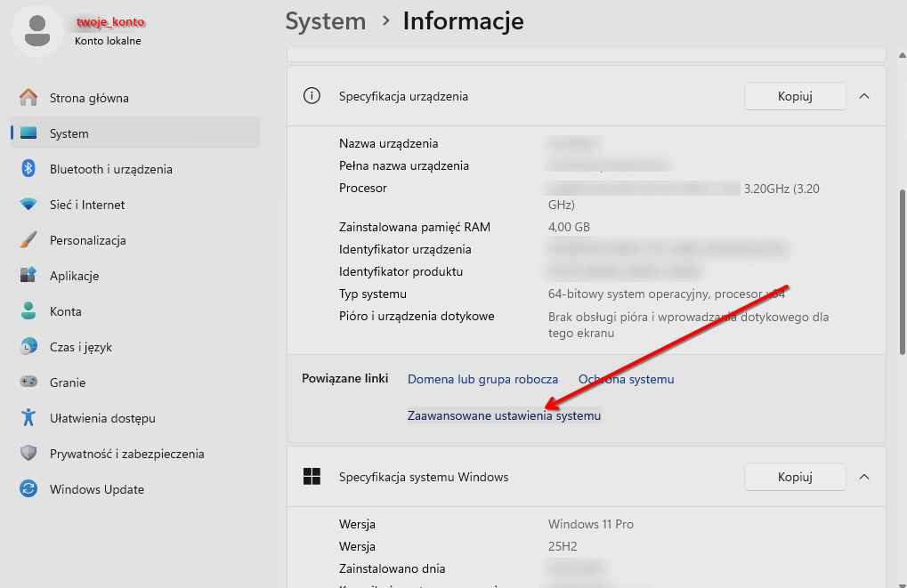Click the Aplikacje icon in sidebar
The height and width of the screenshot is (588, 907).
[28, 276]
